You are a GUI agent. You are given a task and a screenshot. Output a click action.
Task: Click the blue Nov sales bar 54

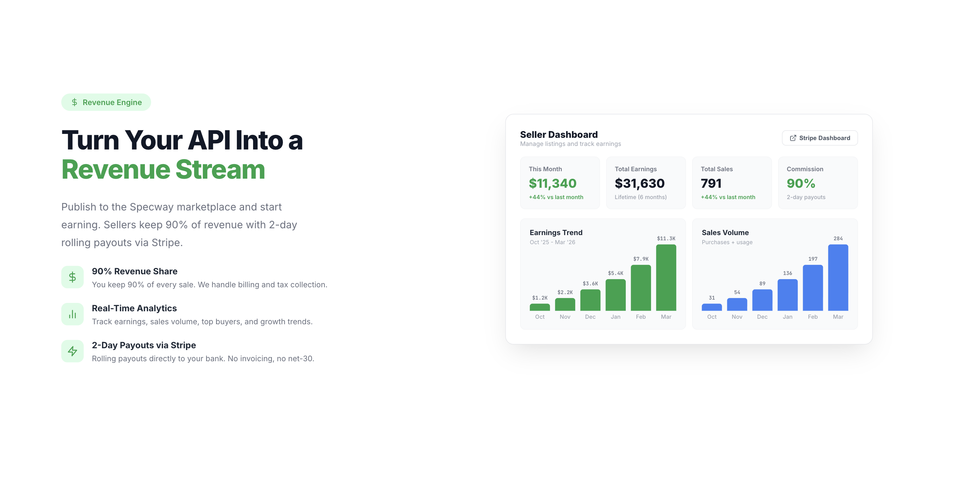click(737, 304)
